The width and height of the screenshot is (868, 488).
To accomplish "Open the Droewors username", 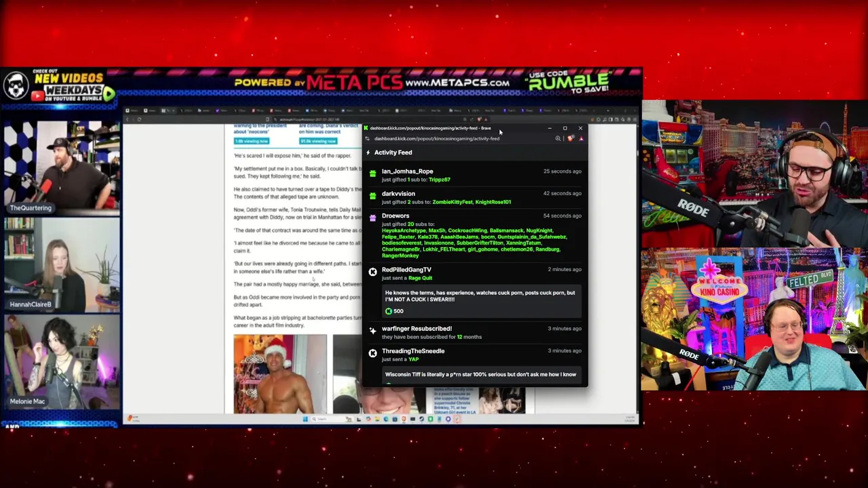I will (x=395, y=216).
